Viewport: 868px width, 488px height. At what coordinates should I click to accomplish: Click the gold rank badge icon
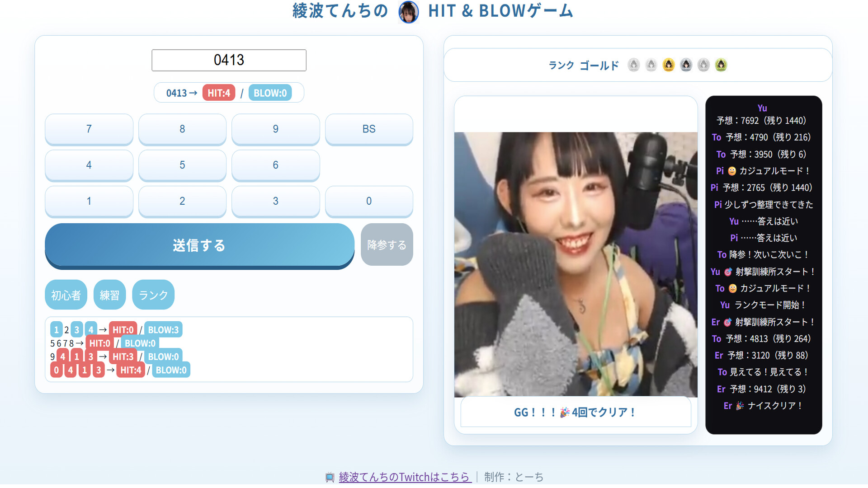coord(669,64)
